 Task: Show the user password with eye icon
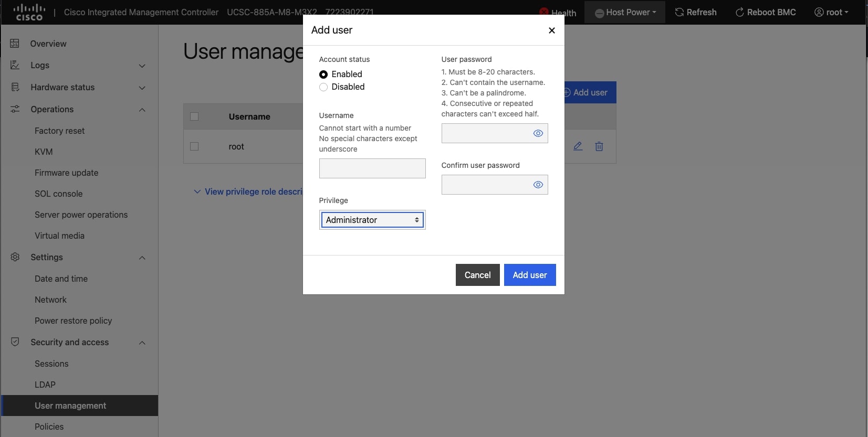click(x=538, y=133)
